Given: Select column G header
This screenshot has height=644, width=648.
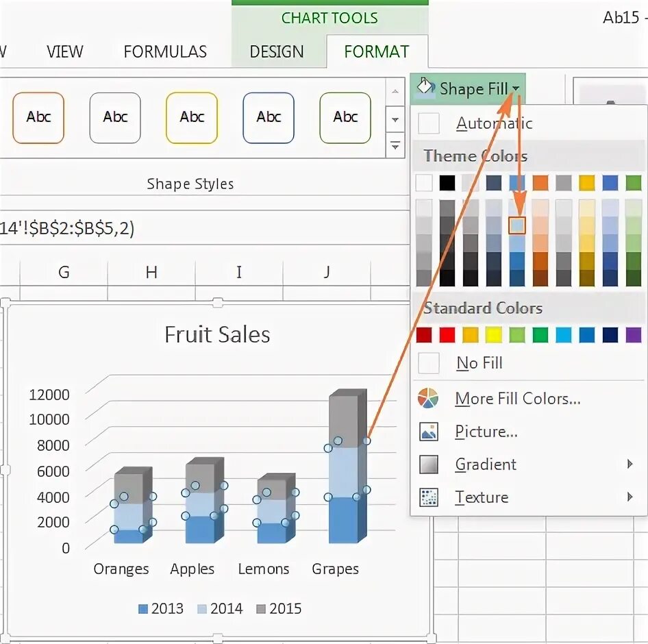Looking at the screenshot, I should tap(64, 273).
